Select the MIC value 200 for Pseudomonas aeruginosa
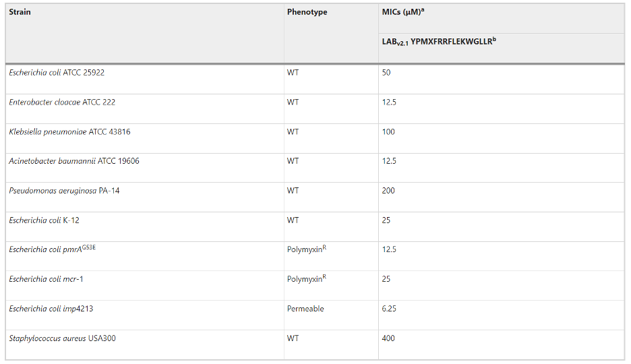631x364 pixels. [x=388, y=191]
